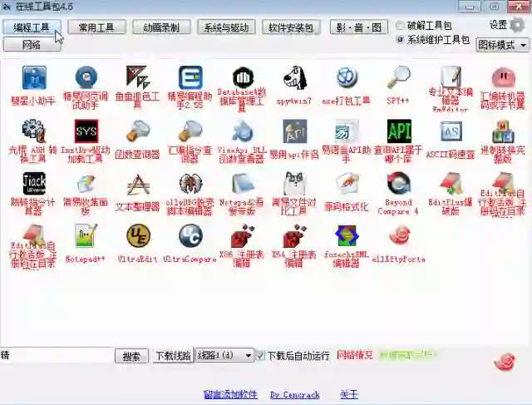532x405 pixels.
Task: Click the red rose icon at bottom right
Action: (505, 362)
